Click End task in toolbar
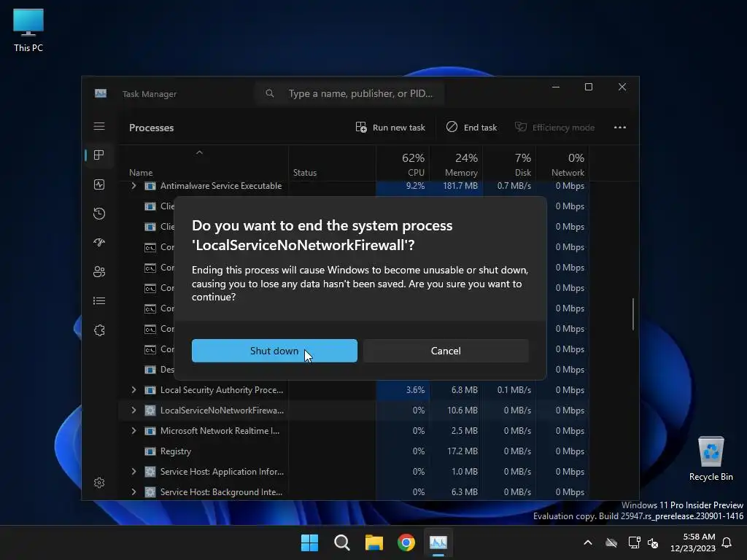 pos(472,127)
